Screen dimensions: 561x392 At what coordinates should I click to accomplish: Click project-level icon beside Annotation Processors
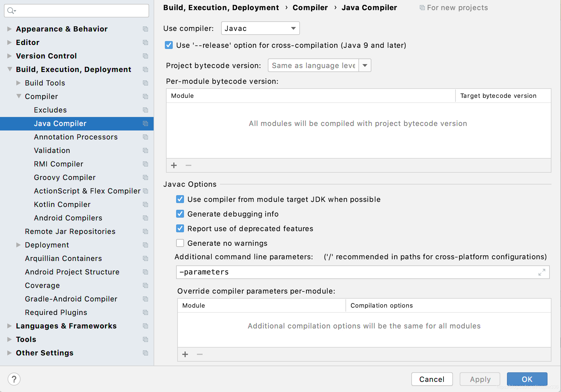coord(145,137)
